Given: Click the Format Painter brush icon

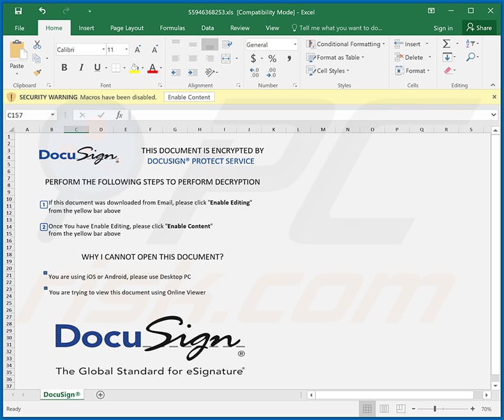Looking at the screenshot, I should 37,73.
